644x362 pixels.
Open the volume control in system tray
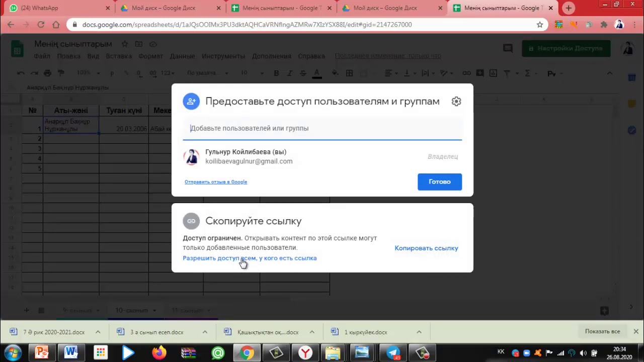click(584, 353)
